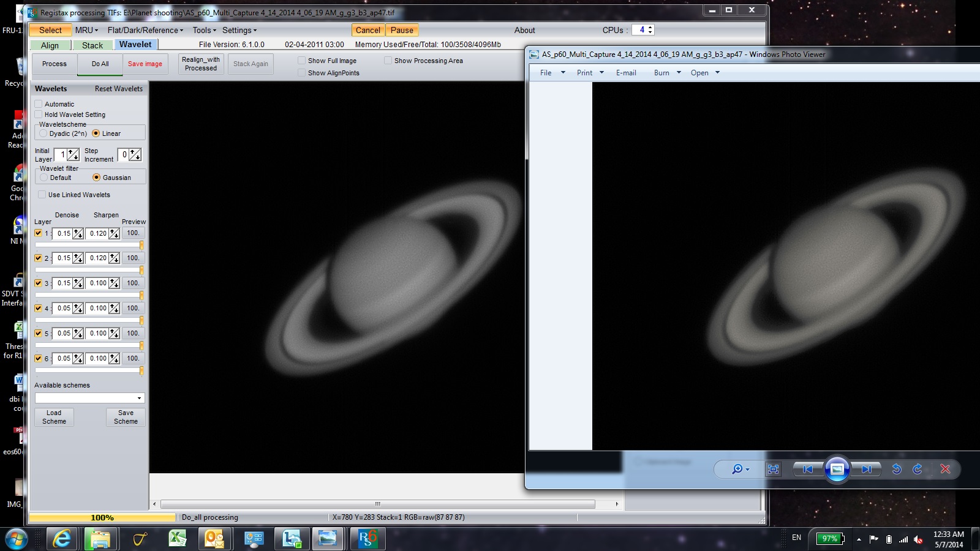Rotate image counterclockwise
This screenshot has width=980, height=551.
(897, 469)
